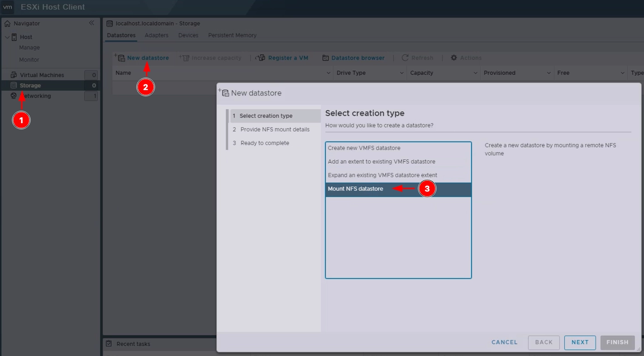This screenshot has height=356, width=644.
Task: Click the Storage icon in Navigator
Action: coord(14,85)
